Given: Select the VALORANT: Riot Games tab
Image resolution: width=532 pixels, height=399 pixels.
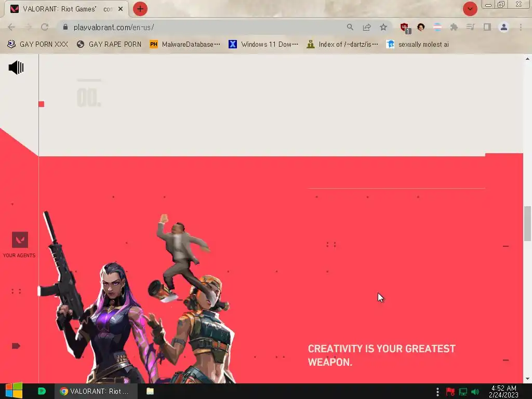Looking at the screenshot, I should point(66,9).
